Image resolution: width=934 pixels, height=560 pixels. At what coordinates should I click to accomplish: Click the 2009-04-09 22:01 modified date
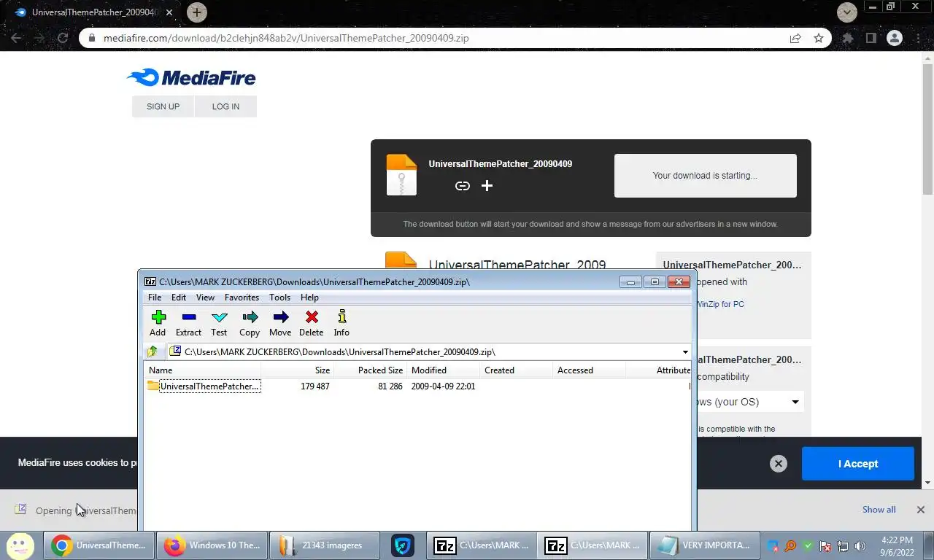[x=443, y=386]
